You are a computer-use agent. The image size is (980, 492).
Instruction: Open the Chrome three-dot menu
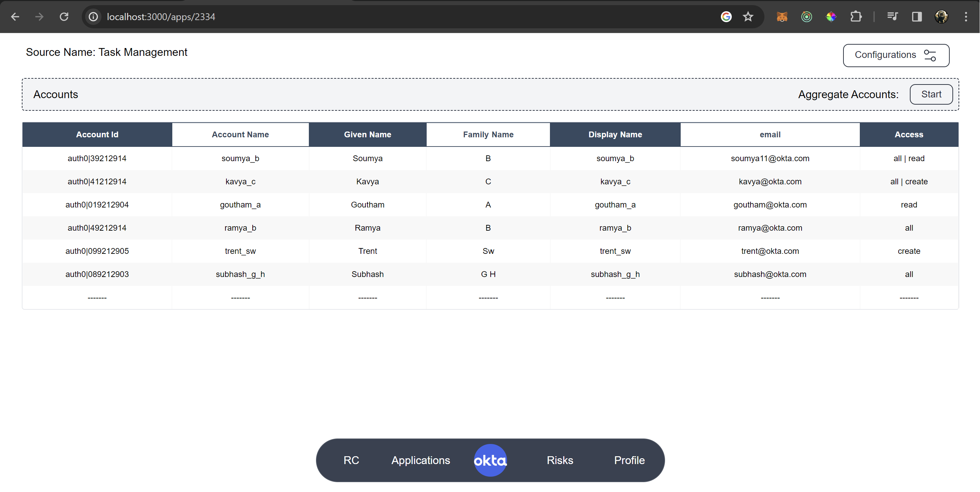click(x=967, y=16)
